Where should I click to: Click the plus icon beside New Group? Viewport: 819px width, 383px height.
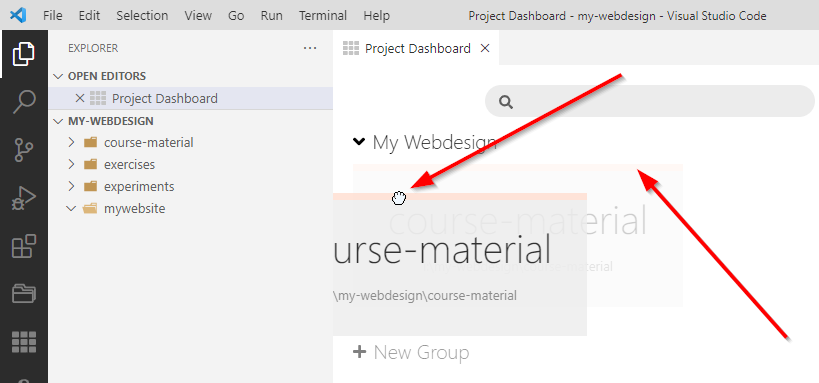[x=359, y=352]
